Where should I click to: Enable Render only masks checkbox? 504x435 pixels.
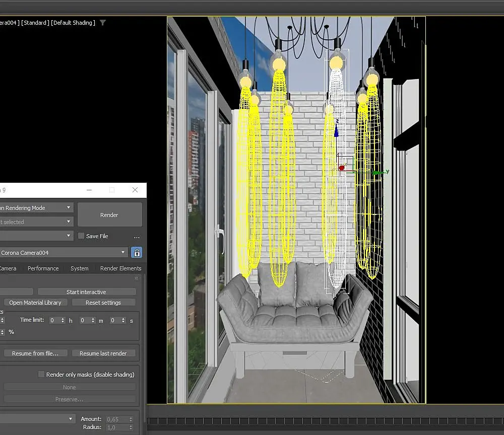[x=42, y=375]
